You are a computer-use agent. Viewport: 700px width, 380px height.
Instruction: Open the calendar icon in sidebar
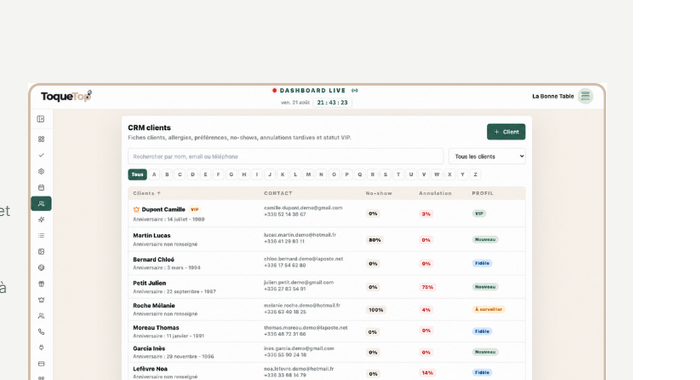[x=41, y=188]
